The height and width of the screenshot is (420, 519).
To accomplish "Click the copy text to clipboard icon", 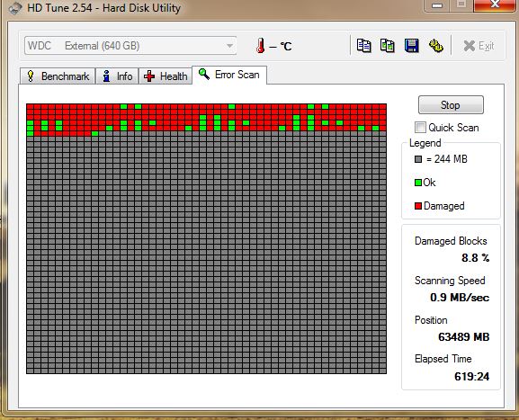I will [x=363, y=46].
